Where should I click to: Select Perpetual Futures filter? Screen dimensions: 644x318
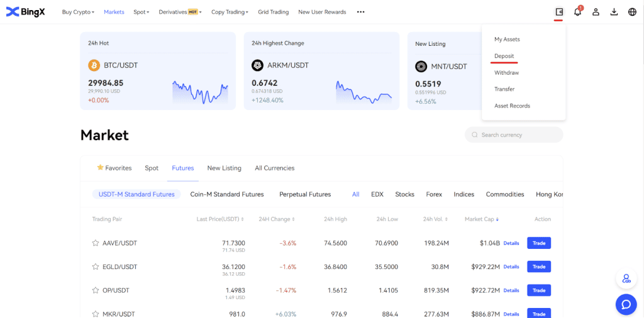(x=305, y=194)
